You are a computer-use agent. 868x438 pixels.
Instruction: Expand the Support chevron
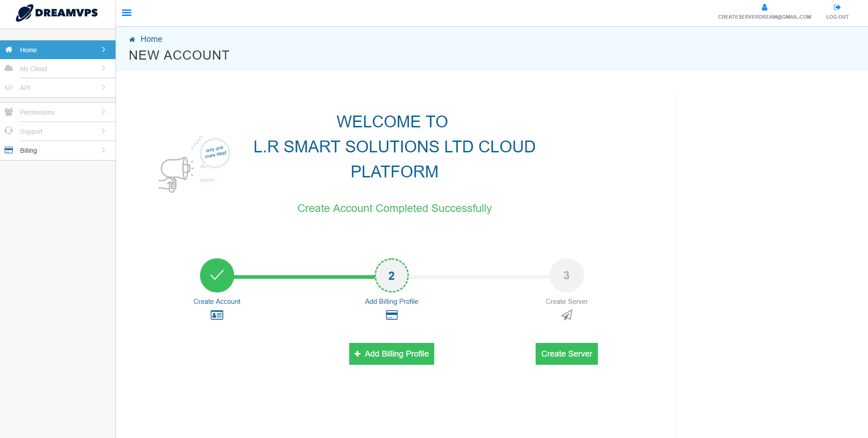pos(104,131)
